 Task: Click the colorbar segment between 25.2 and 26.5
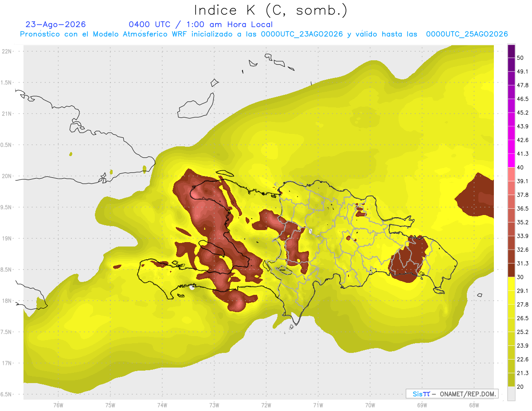pos(511,325)
